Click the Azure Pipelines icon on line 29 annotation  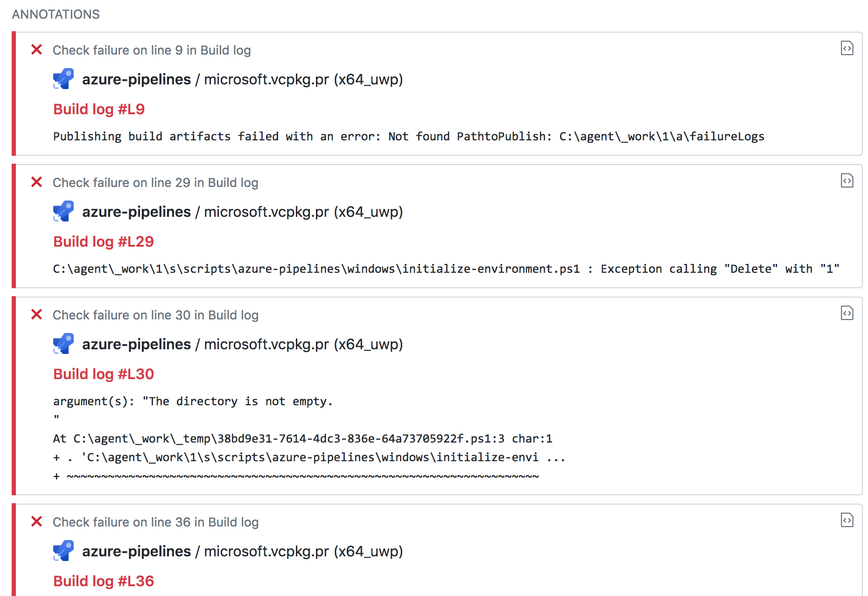point(63,211)
